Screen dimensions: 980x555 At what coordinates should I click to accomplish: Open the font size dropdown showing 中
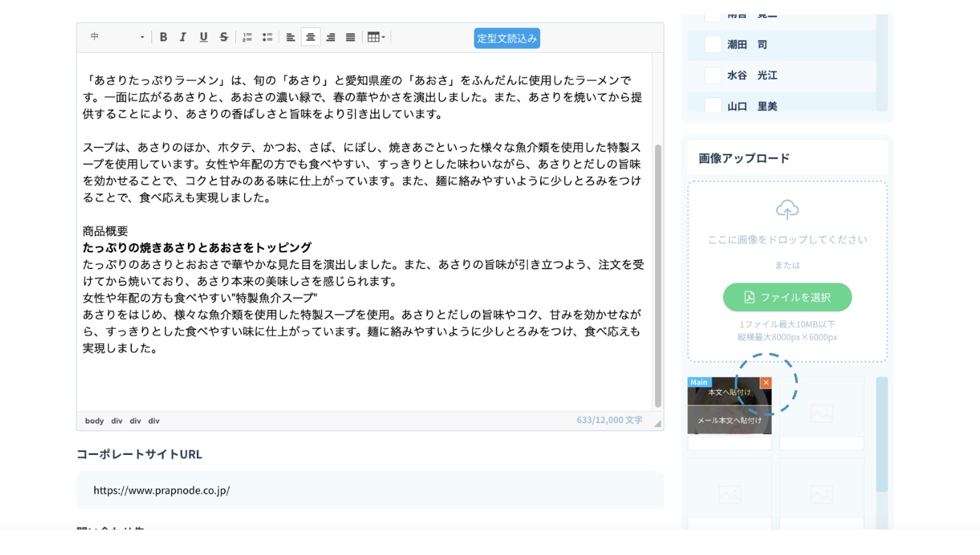[x=118, y=37]
